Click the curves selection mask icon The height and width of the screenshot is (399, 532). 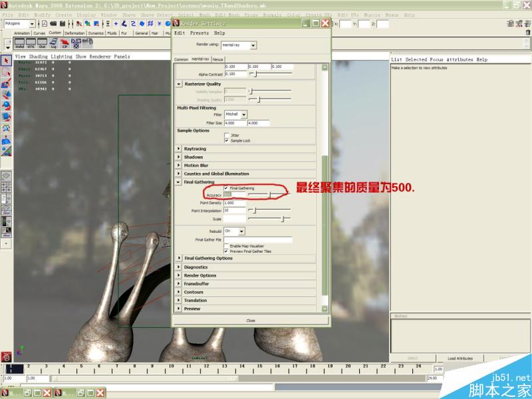[x=133, y=24]
